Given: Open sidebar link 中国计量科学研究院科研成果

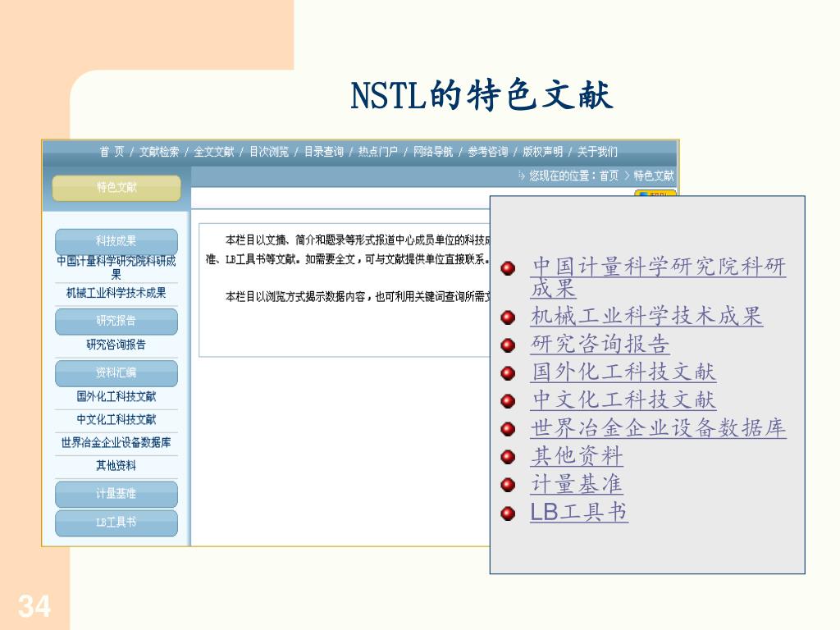Looking at the screenshot, I should click(116, 267).
